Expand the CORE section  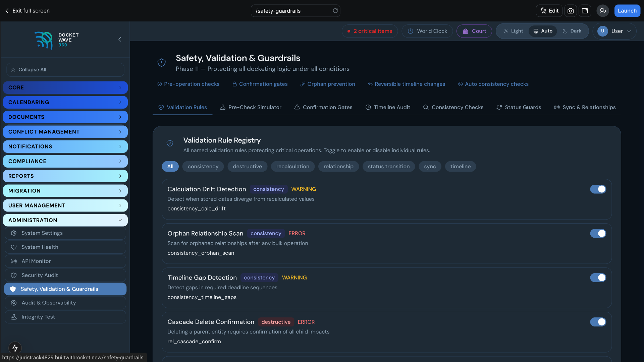coord(65,87)
